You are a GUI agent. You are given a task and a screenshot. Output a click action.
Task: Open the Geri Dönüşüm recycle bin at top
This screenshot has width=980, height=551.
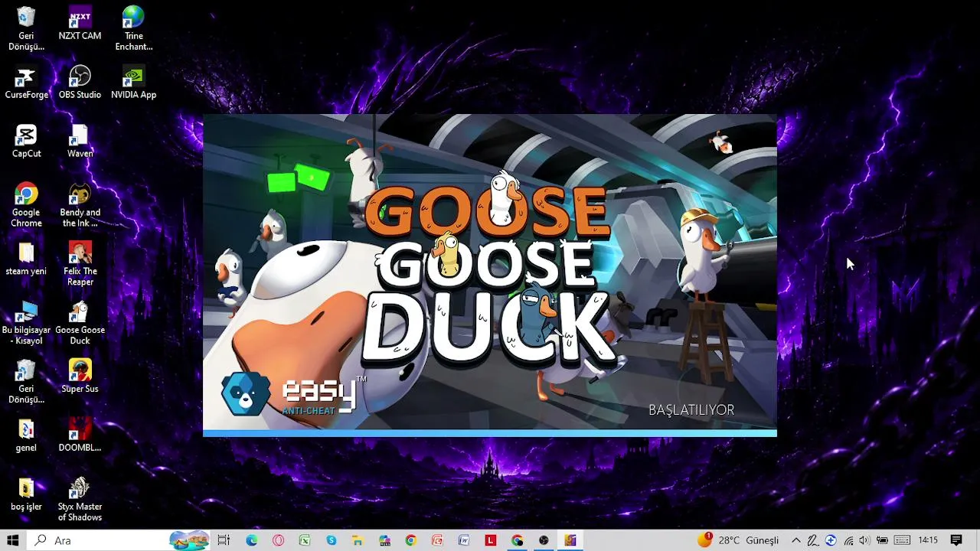[x=26, y=28]
